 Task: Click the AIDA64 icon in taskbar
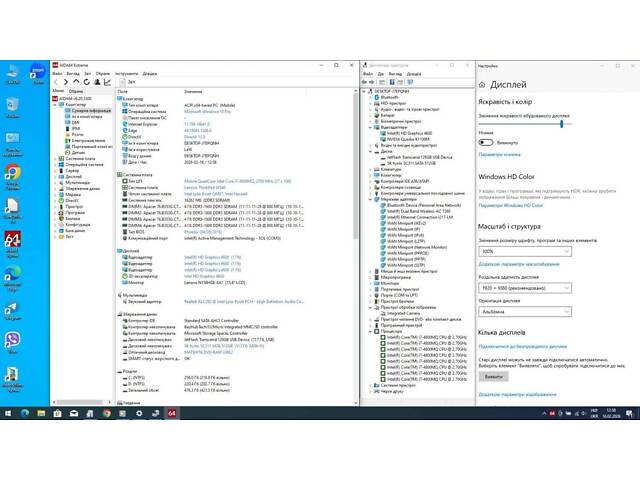(171, 413)
